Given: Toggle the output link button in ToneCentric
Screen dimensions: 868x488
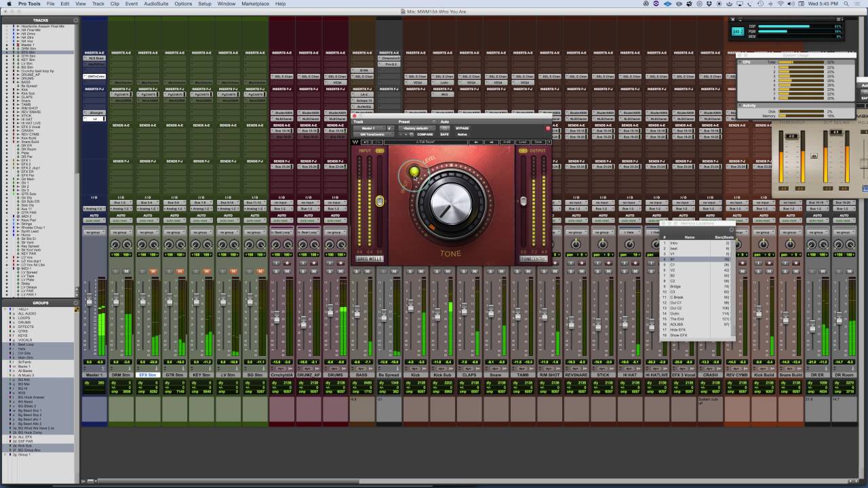Looking at the screenshot, I should coord(523,150).
